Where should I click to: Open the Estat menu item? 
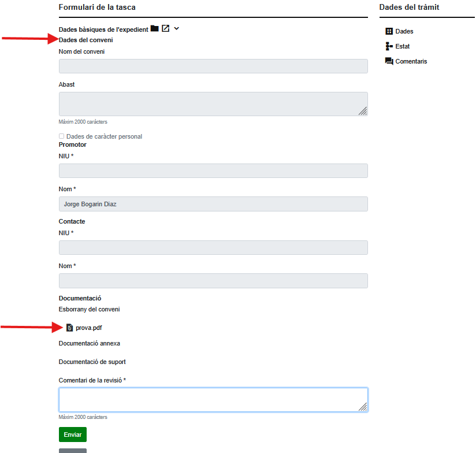click(403, 46)
